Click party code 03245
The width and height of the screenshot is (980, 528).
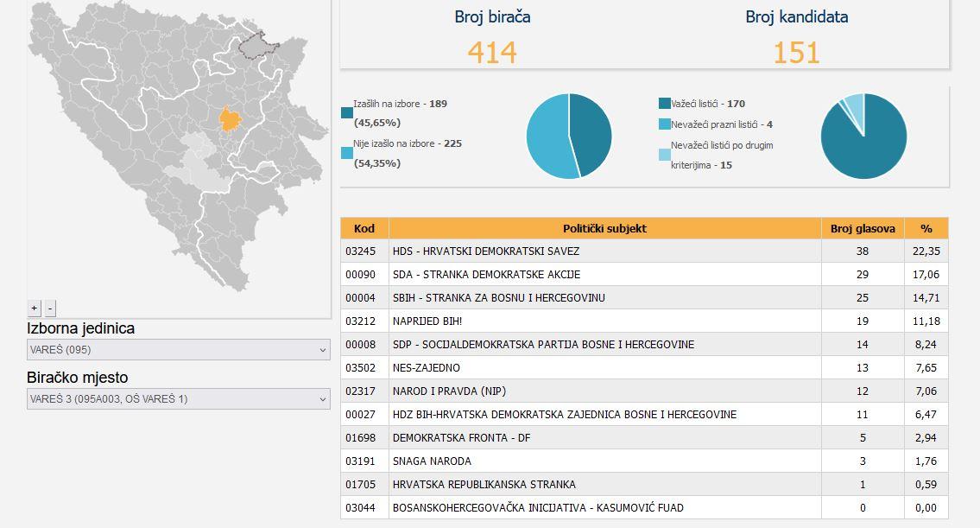tap(361, 251)
